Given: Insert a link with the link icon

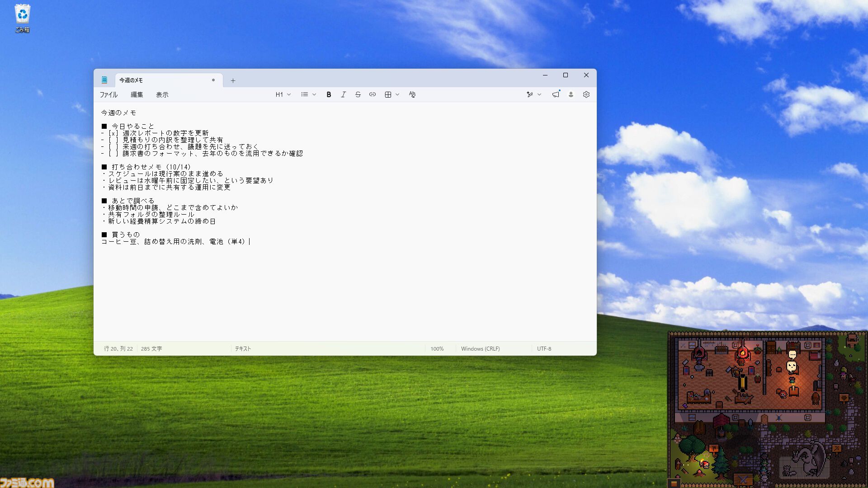Looking at the screenshot, I should click(372, 94).
